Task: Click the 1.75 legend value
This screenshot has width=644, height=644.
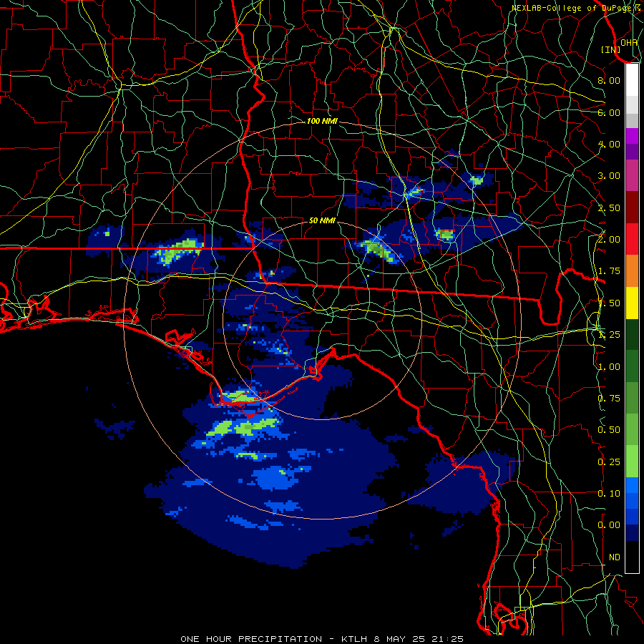Action: [x=609, y=271]
